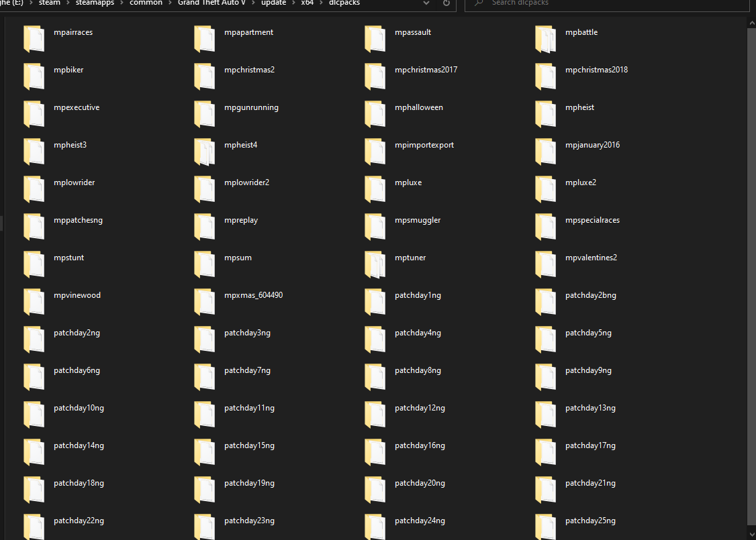Navigate to Grand Theft Auto V breadcrumb

(211, 3)
